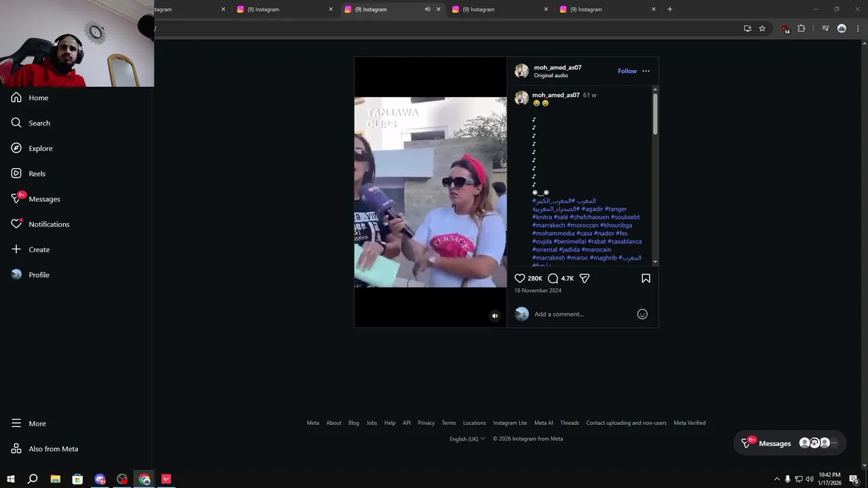This screenshot has height=488, width=868.
Task: Open post options three-dot menu
Action: [x=646, y=71]
